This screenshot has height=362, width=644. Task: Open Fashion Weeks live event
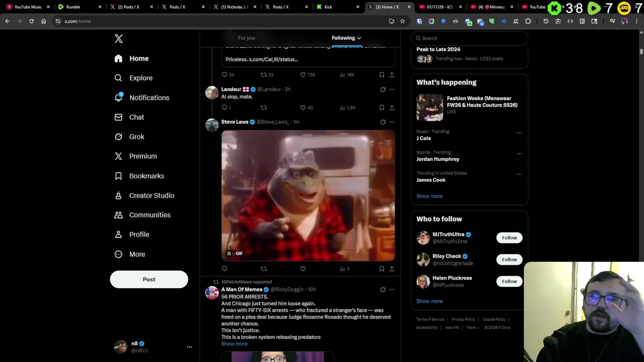(469, 107)
